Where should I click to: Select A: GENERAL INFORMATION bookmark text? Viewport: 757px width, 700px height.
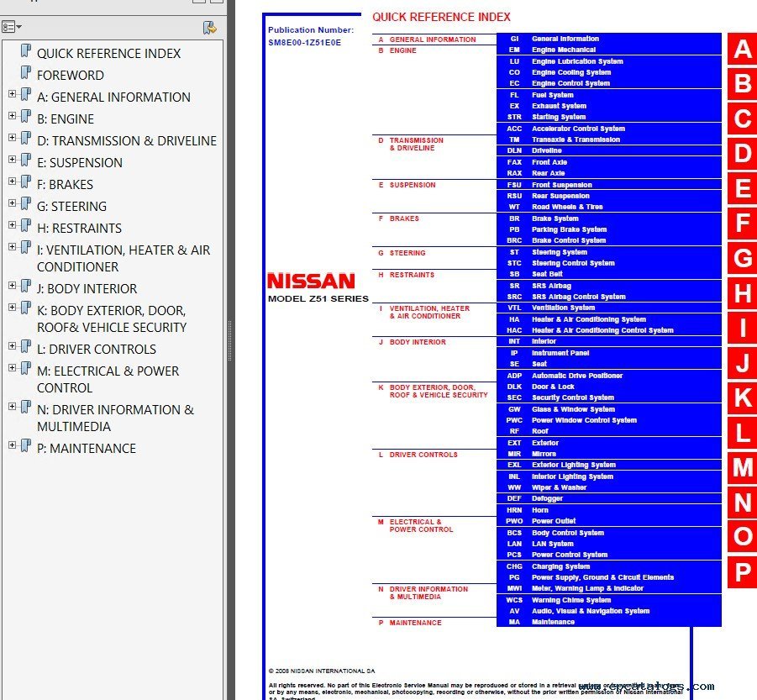113,97
